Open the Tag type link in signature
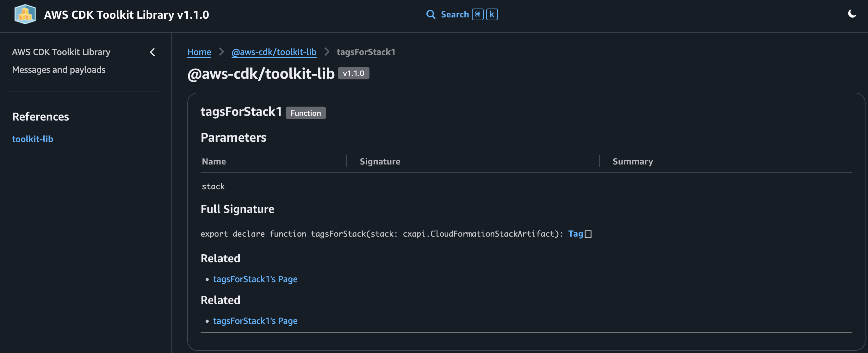The image size is (868, 353). point(575,234)
